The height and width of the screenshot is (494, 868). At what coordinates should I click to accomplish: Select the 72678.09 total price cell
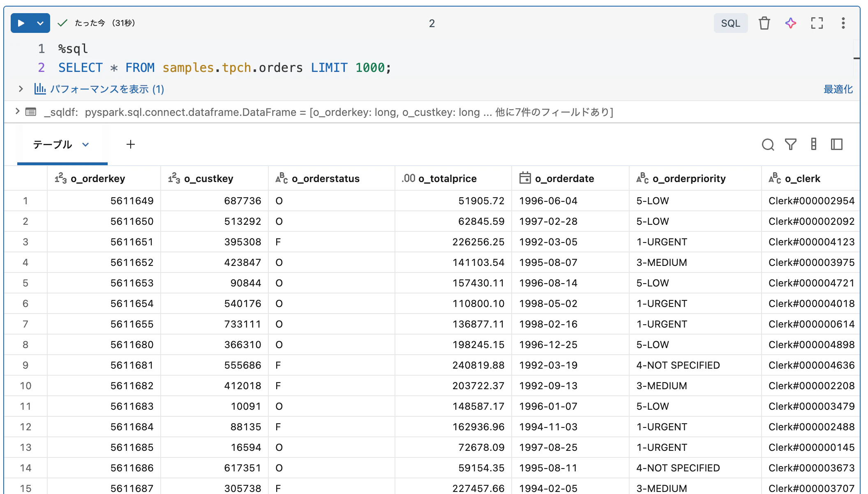[453, 448]
